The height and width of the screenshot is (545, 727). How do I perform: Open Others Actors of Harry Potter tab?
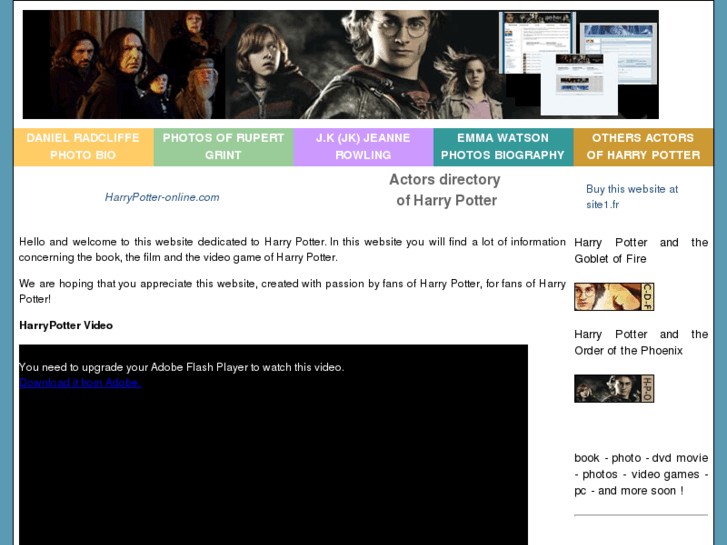(x=643, y=147)
